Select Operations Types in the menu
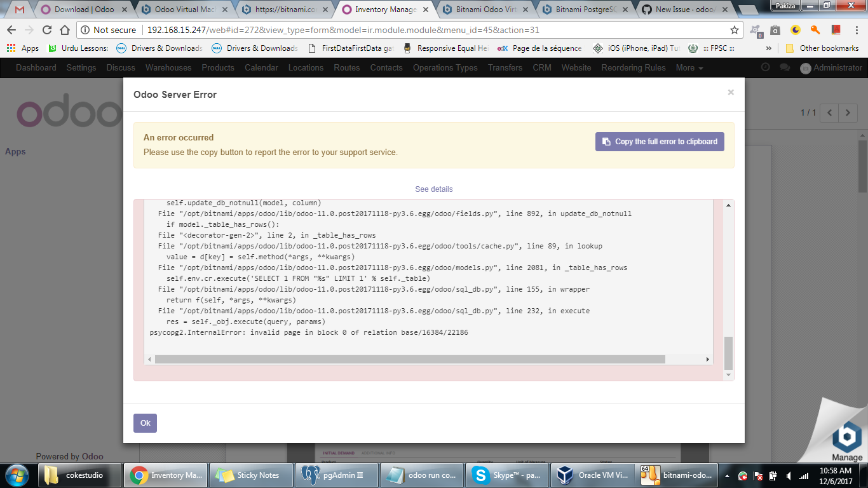Image resolution: width=868 pixels, height=488 pixels. click(x=445, y=67)
